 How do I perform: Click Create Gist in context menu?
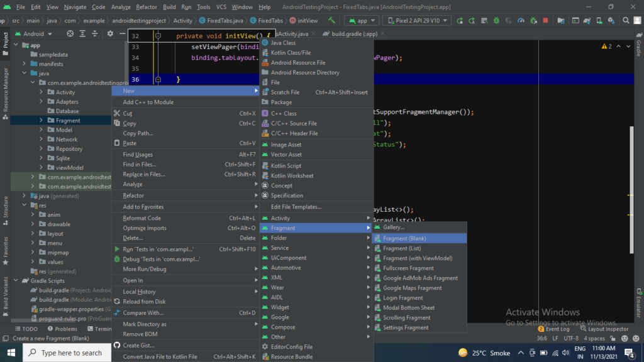point(186,345)
